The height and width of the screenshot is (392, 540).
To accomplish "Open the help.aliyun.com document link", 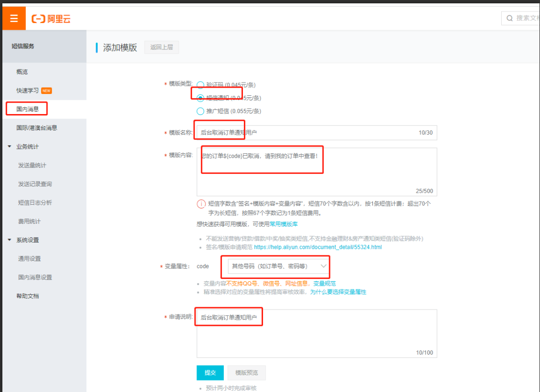I will pos(318,247).
